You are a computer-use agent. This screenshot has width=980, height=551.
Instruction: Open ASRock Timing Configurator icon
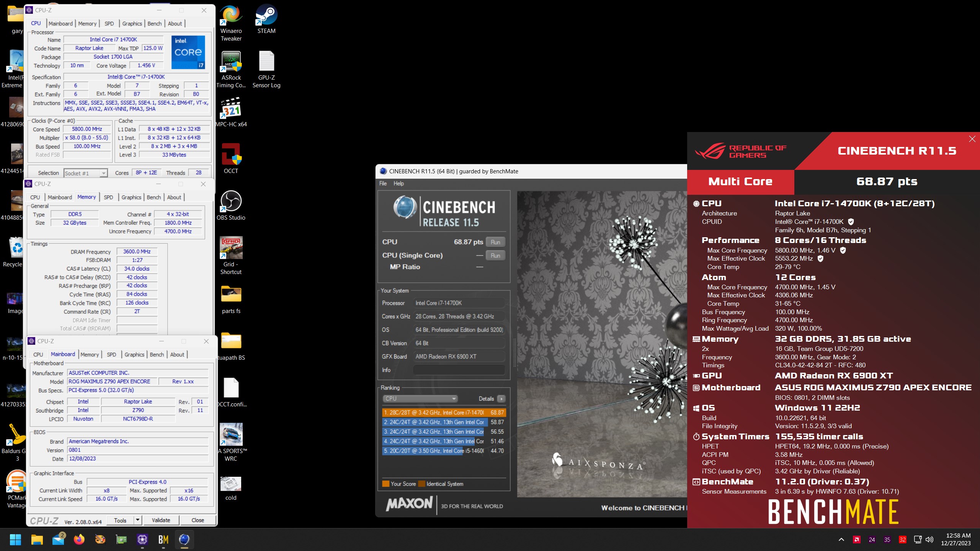231,70
